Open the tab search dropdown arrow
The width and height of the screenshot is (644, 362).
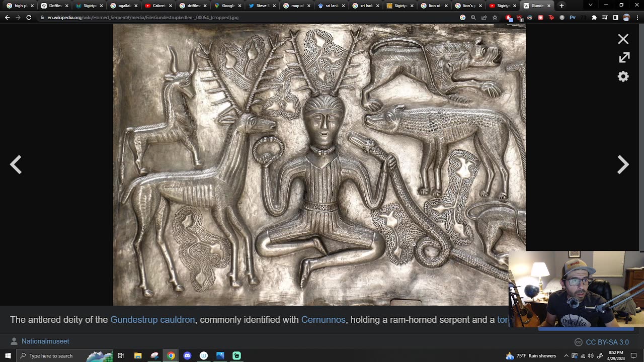(590, 5)
